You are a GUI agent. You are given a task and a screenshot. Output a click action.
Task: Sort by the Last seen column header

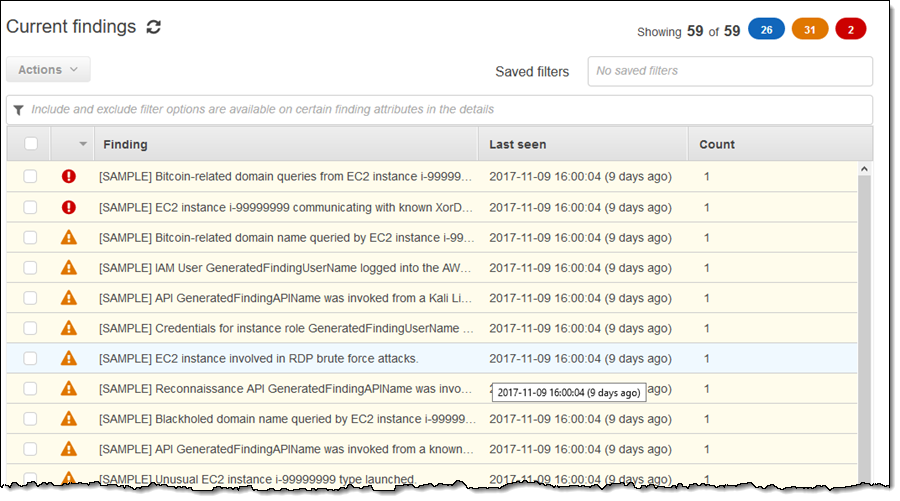[517, 145]
